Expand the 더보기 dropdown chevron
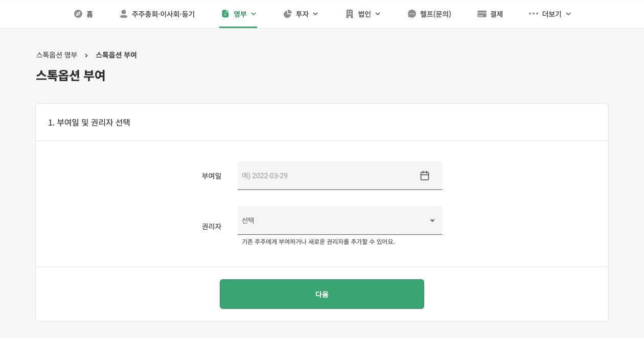 [568, 14]
